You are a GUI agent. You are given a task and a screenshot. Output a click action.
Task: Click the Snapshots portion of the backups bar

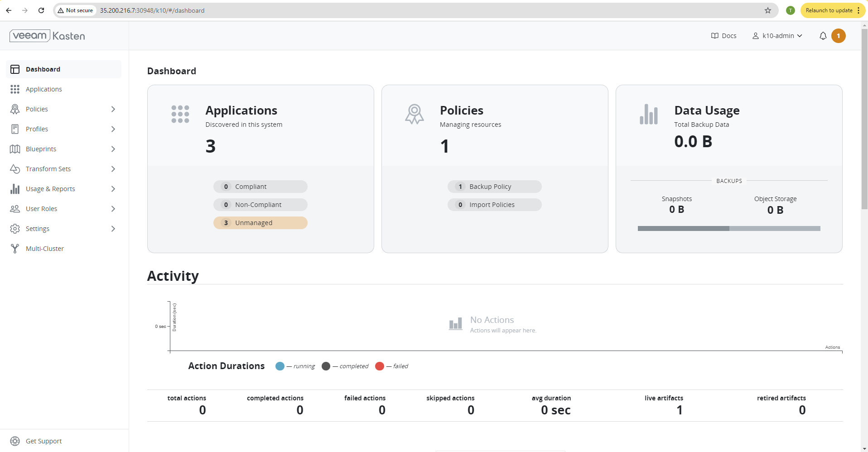coord(683,229)
